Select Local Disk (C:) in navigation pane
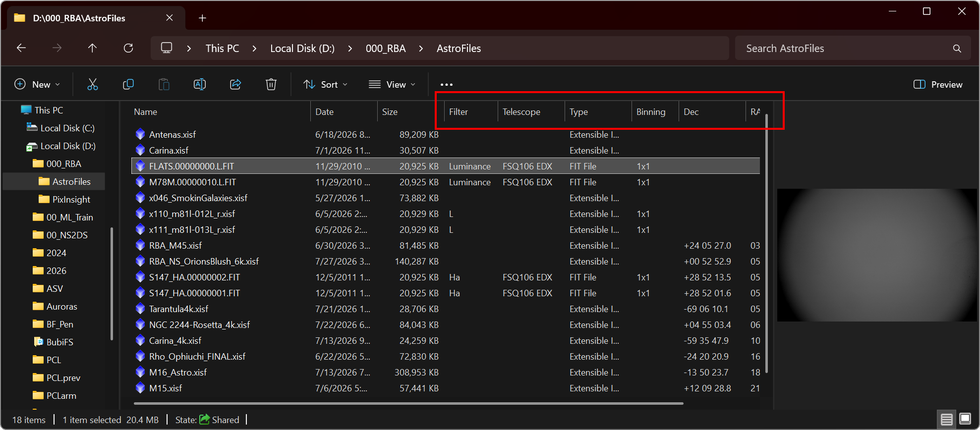Screen dimensions: 980x430 click(x=67, y=128)
